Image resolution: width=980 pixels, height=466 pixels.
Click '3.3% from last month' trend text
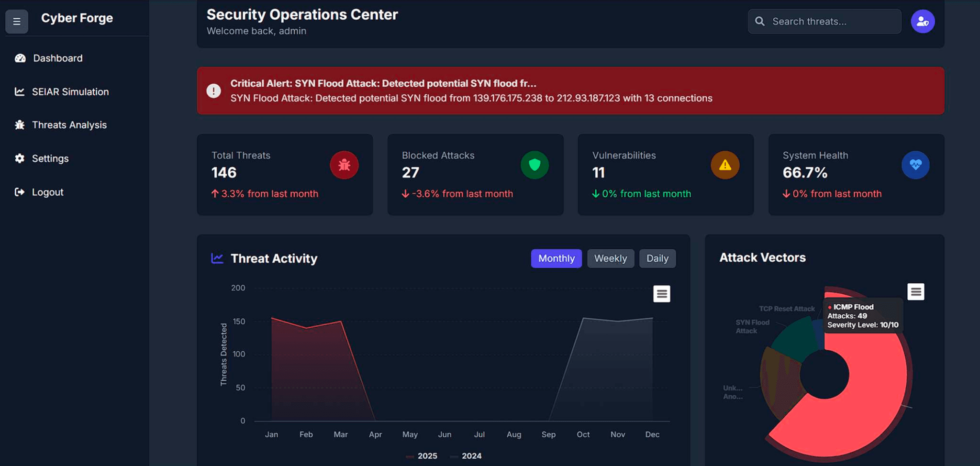269,194
